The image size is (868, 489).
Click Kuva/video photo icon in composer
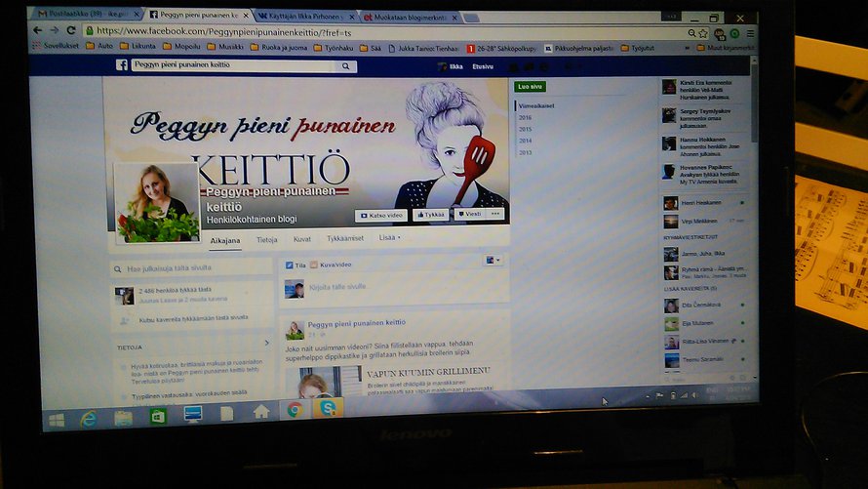314,265
